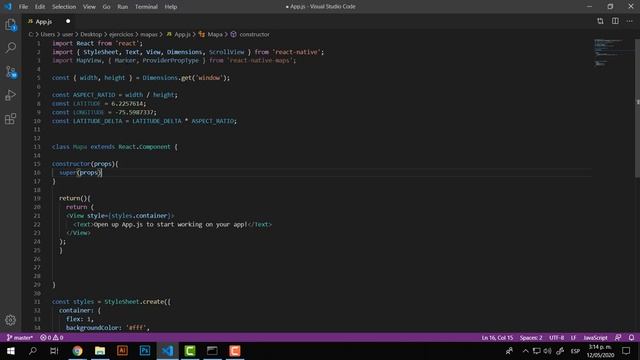The image size is (640, 360).
Task: Change end of line via LF
Action: pos(573,338)
